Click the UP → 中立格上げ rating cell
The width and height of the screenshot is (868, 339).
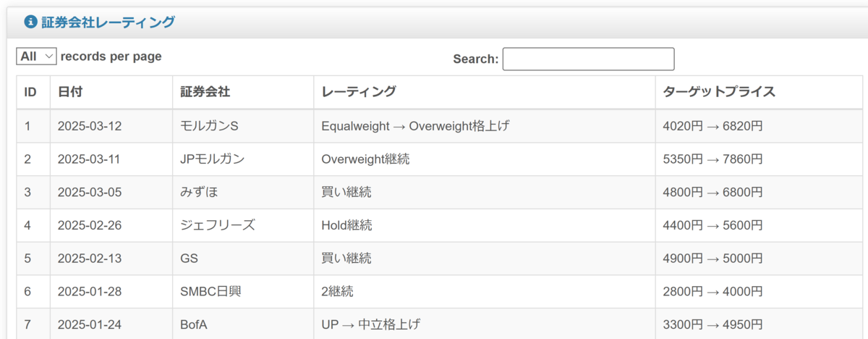tap(485, 324)
